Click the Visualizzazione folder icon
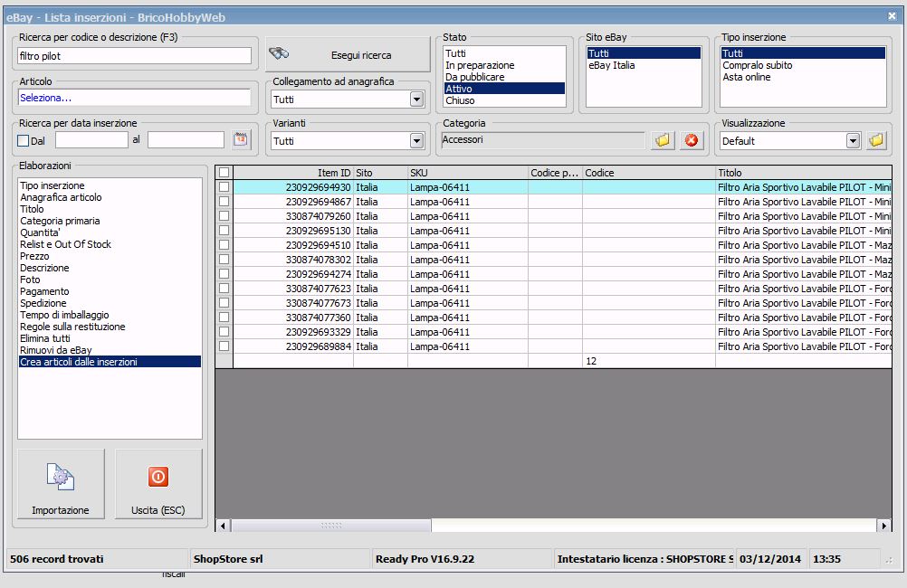907x588 pixels. tap(875, 140)
